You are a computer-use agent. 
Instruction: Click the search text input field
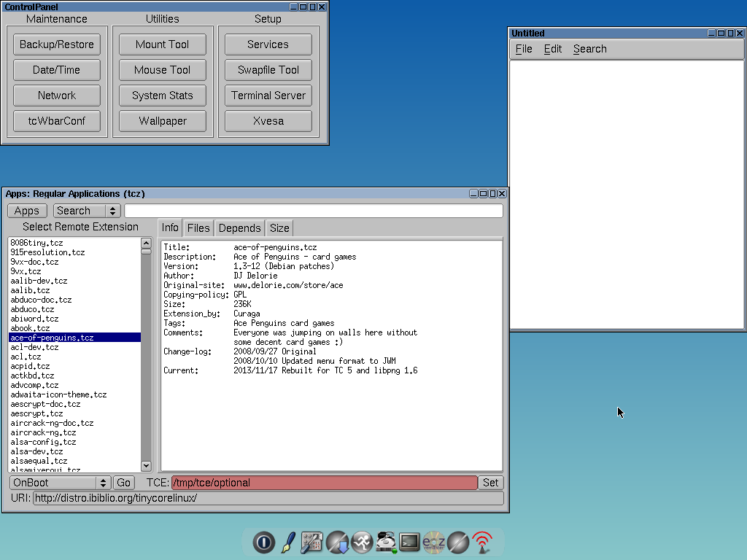pos(314,211)
